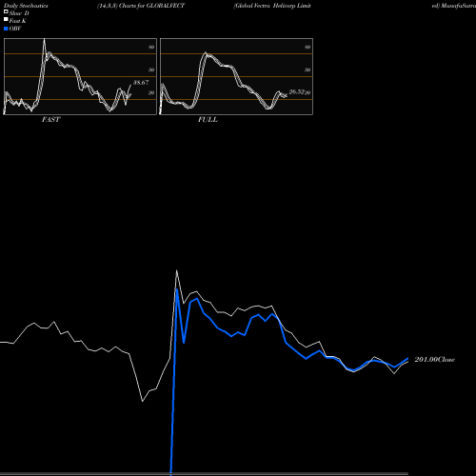Image resolution: width=476 pixels, height=476 pixels.
Task: Click the 'FULL' chart caption
Action: (208, 120)
